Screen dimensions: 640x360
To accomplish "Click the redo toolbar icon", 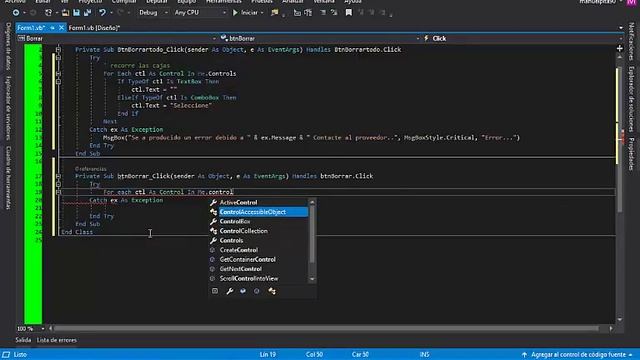I will [x=121, y=13].
